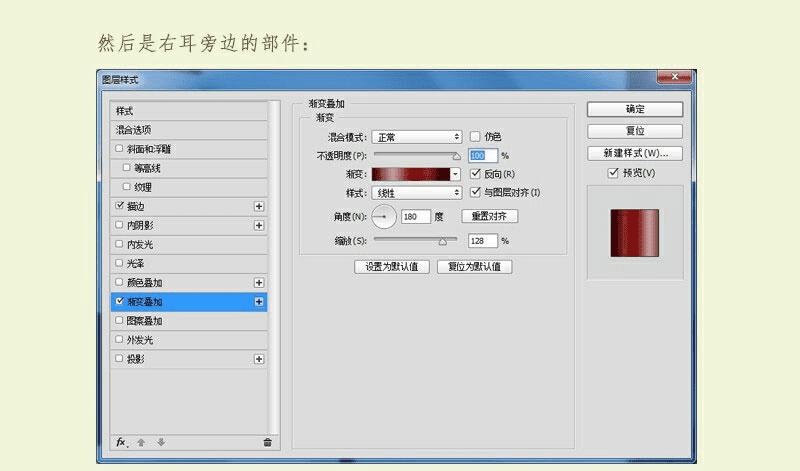
Task: Click the 缩放 slider handle
Action: tap(442, 242)
